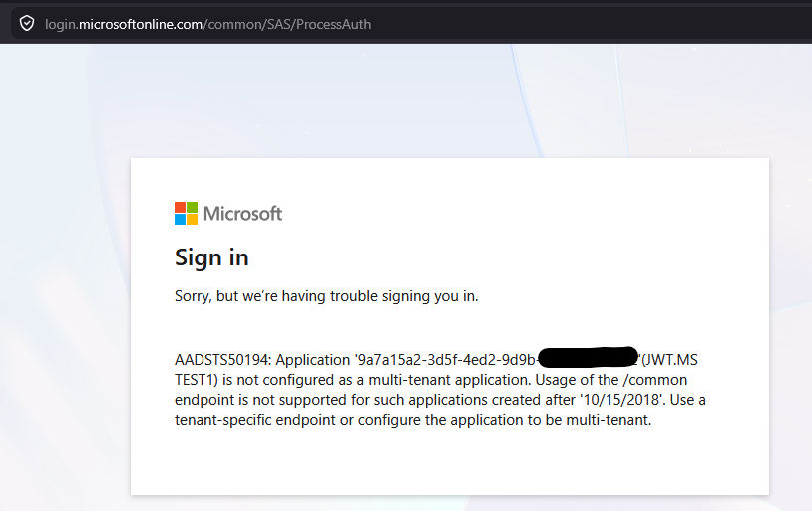Click the "Sign in" heading

point(211,257)
